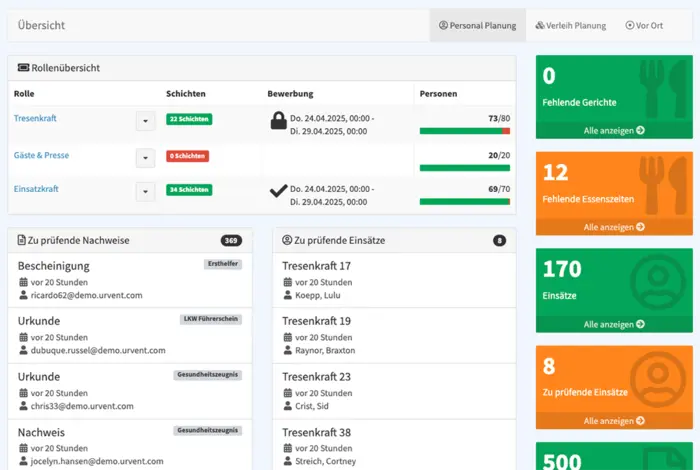Show all under Fehlende Essenszeiten
Screen dimensions: 700x470
[x=614, y=227]
